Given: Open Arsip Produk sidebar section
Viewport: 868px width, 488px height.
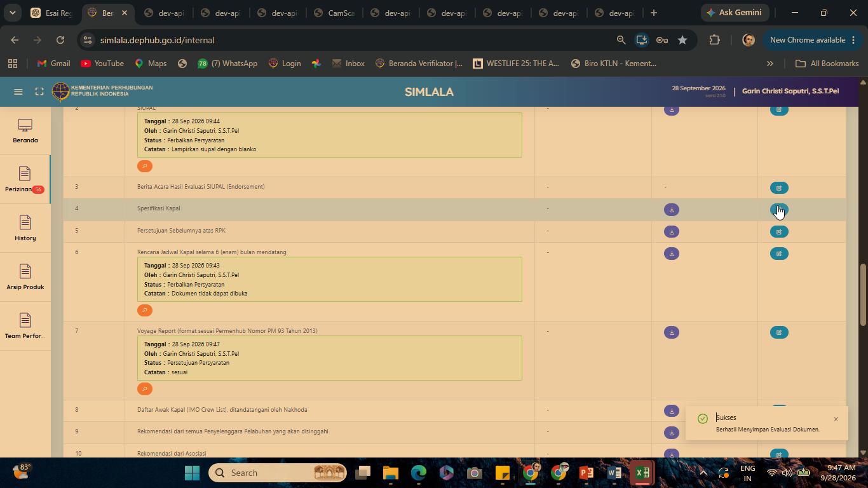Looking at the screenshot, I should click(25, 277).
